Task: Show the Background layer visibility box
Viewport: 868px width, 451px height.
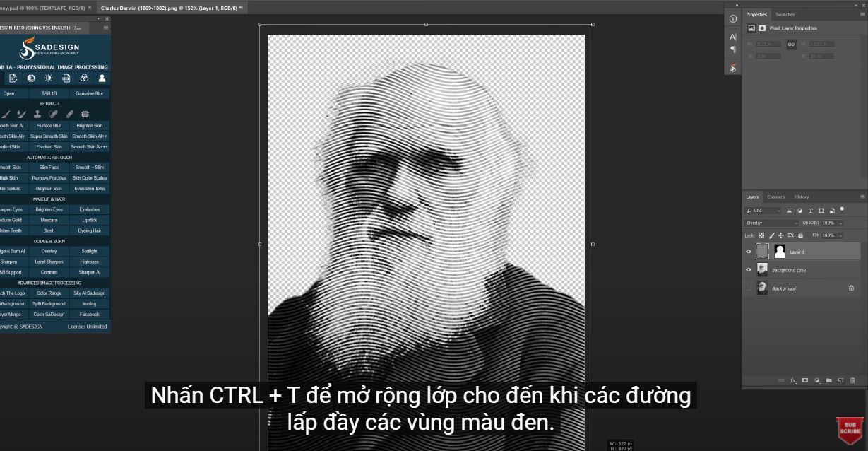Action: point(749,288)
